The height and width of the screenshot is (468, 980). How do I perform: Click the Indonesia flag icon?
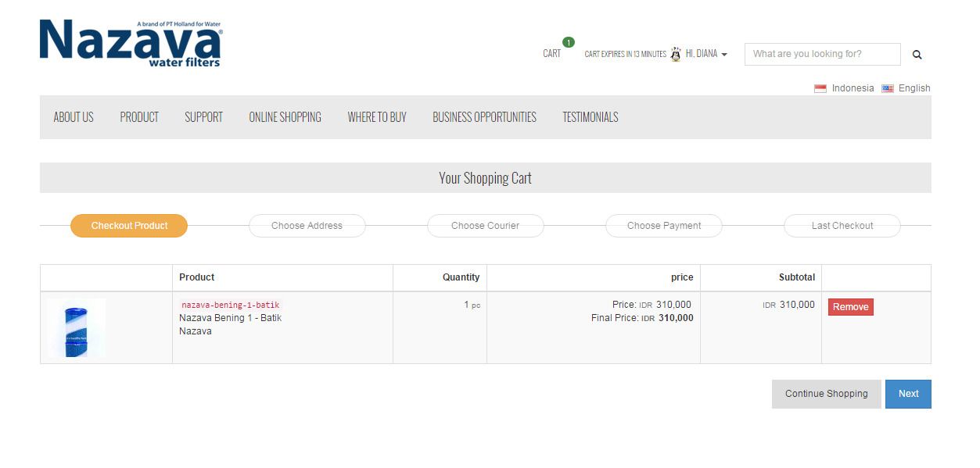pyautogui.click(x=820, y=88)
